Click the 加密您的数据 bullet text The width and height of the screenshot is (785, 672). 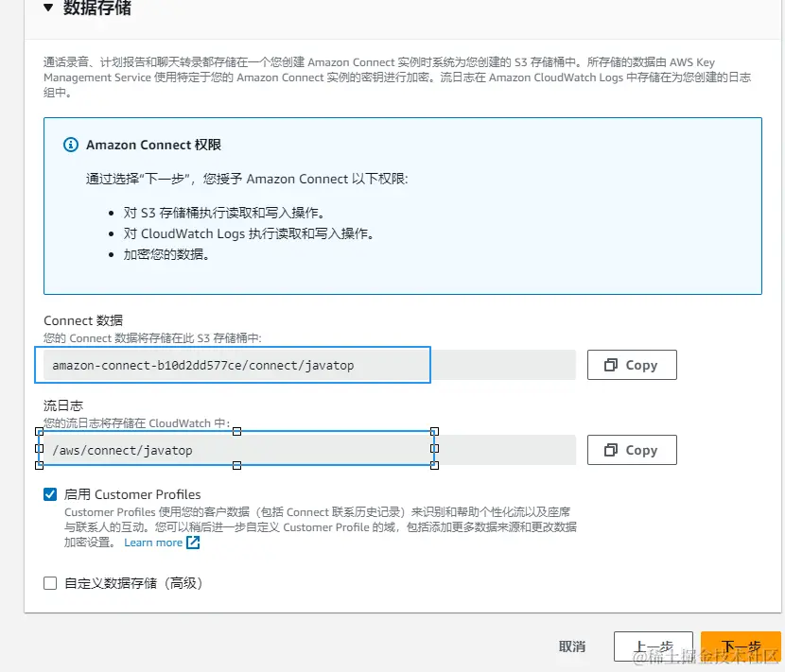[166, 254]
